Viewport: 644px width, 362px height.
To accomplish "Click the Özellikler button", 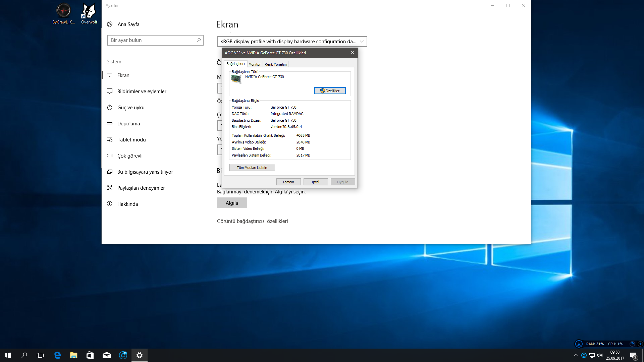I will tap(330, 91).
